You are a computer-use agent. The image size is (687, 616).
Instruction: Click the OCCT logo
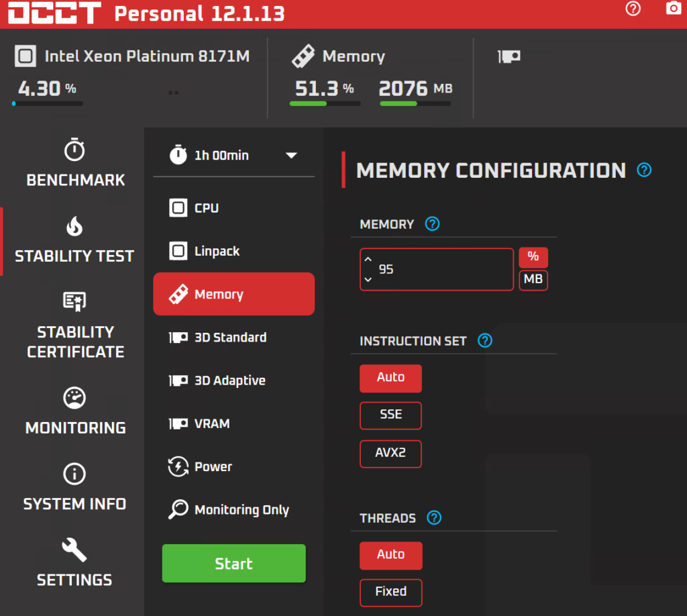pos(54,13)
